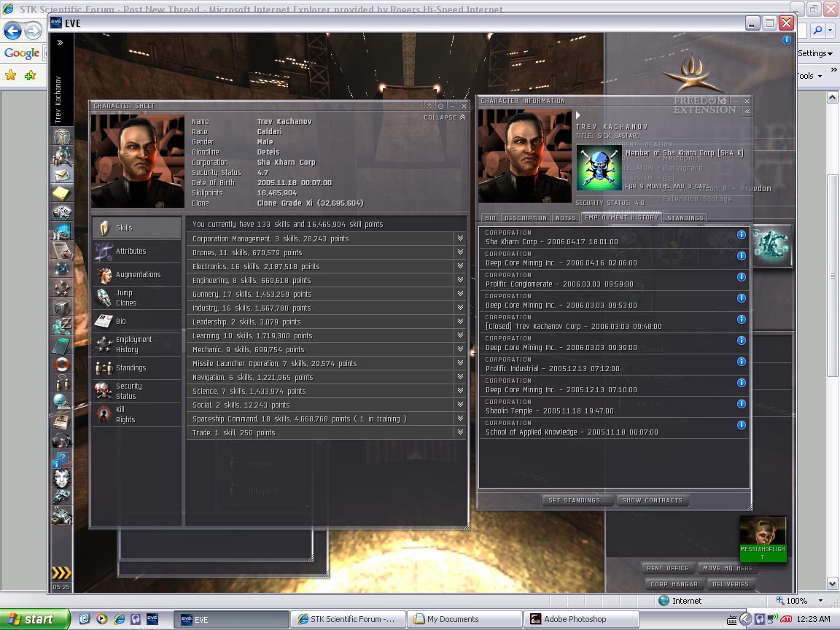
Task: Expand Corporation Management skill group
Action: [460, 238]
